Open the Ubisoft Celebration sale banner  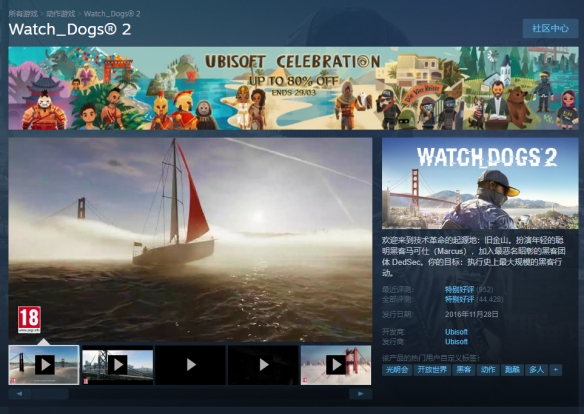click(293, 88)
